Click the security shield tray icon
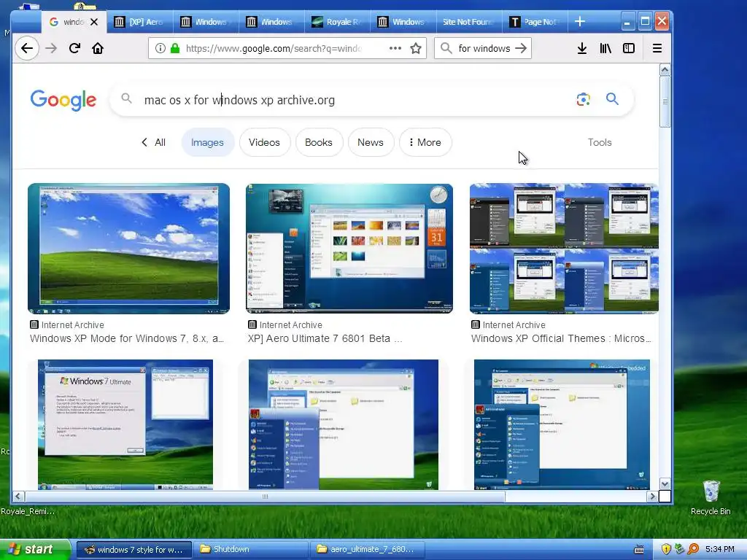Viewport: 747px width, 560px height. pos(666,549)
